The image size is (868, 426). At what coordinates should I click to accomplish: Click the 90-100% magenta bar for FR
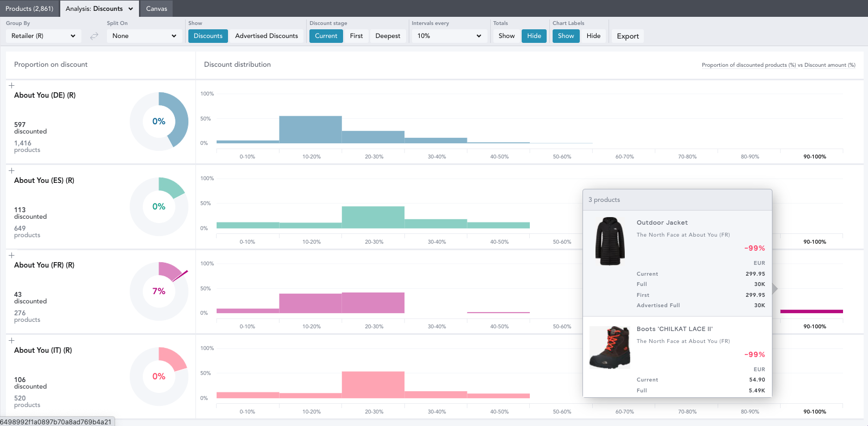811,311
